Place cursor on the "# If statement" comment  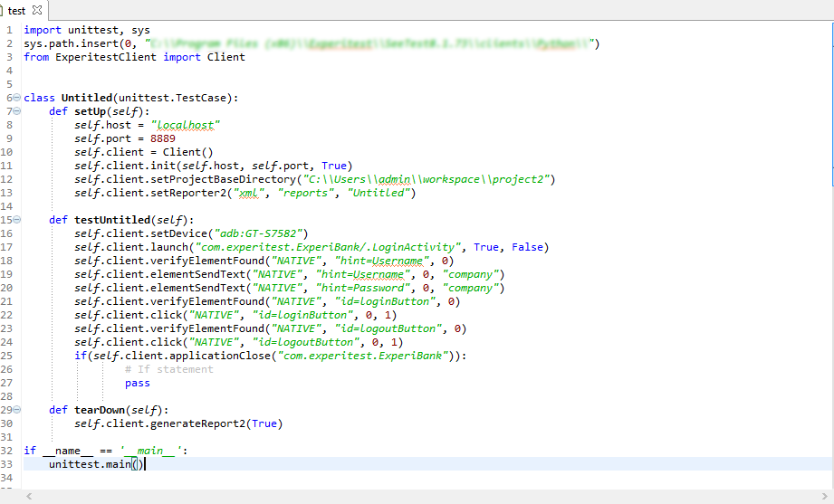169,369
